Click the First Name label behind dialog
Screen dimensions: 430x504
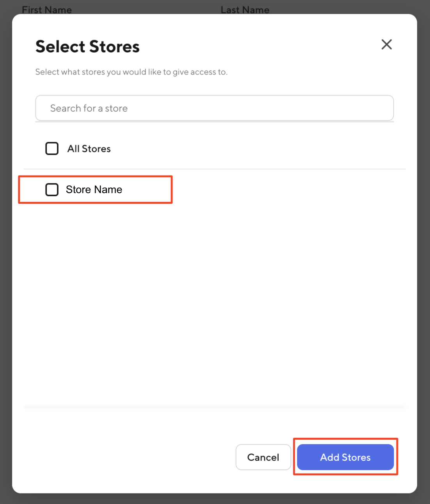coord(47,9)
